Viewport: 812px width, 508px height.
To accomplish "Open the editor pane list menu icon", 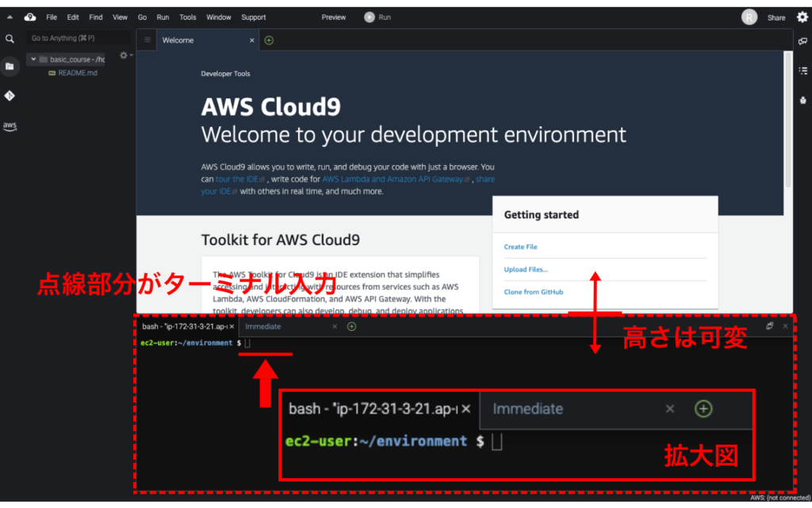I will pyautogui.click(x=147, y=40).
